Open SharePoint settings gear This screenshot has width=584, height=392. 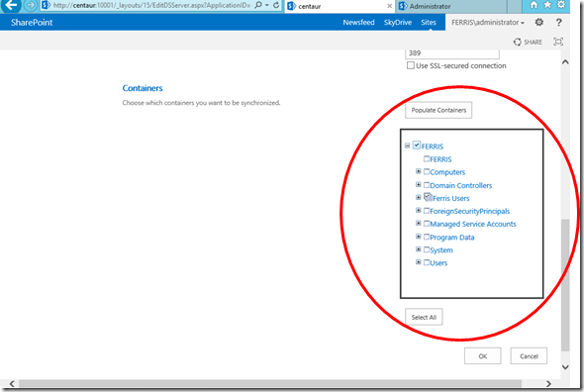(538, 23)
